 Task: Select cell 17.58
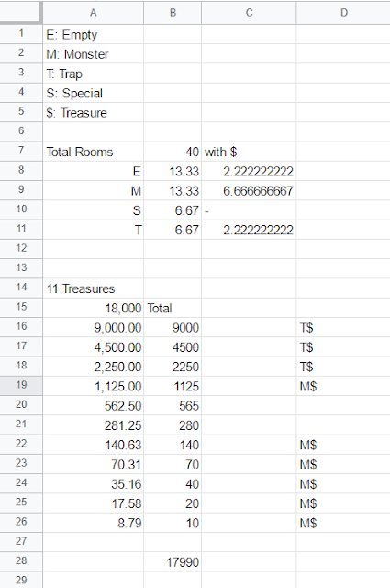coord(94,503)
